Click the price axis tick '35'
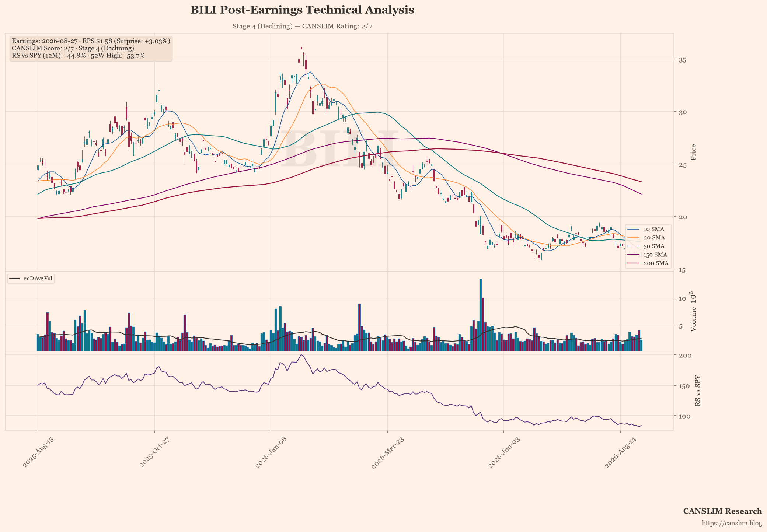767x532 pixels. click(x=682, y=60)
